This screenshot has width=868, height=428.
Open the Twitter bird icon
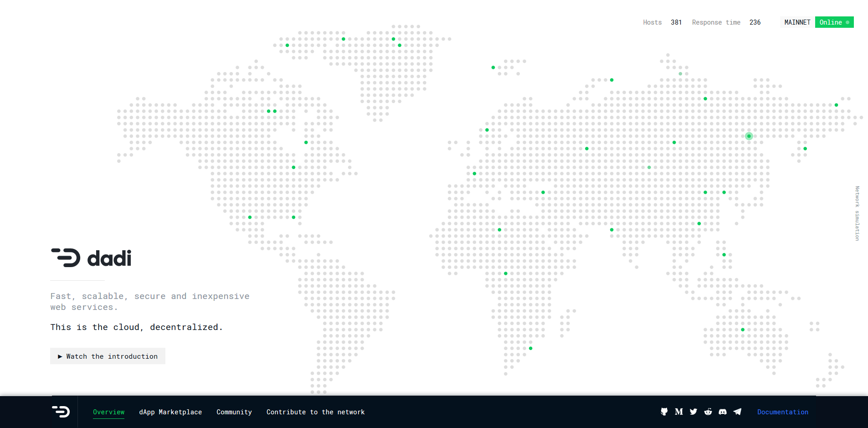coord(693,412)
